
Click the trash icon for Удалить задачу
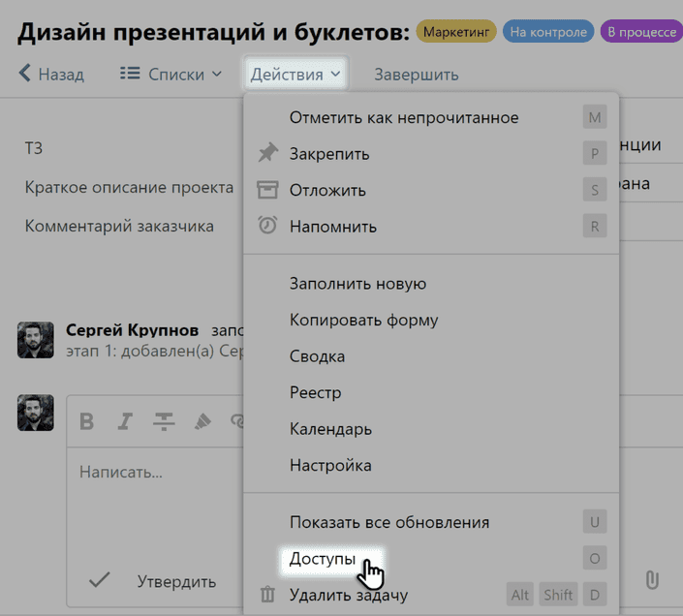point(267,595)
